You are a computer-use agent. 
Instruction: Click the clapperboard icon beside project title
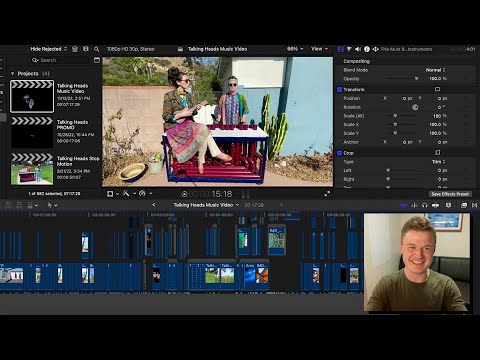[x=180, y=49]
